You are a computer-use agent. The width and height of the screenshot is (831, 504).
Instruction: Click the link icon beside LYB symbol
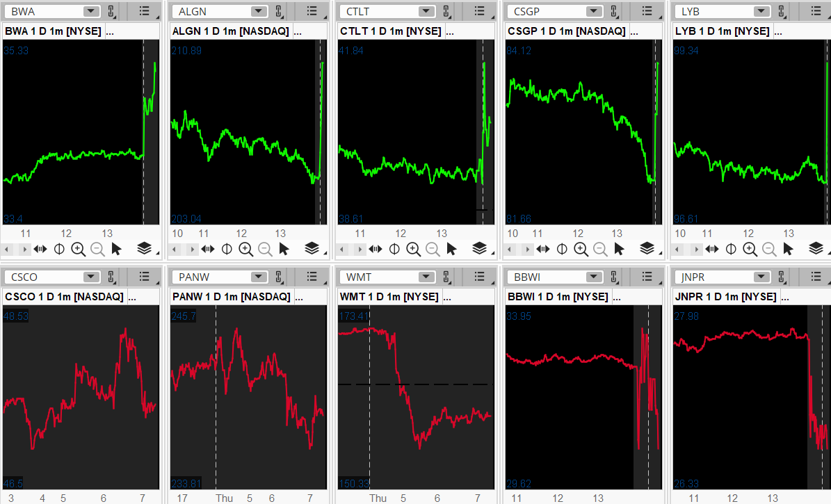(x=782, y=11)
